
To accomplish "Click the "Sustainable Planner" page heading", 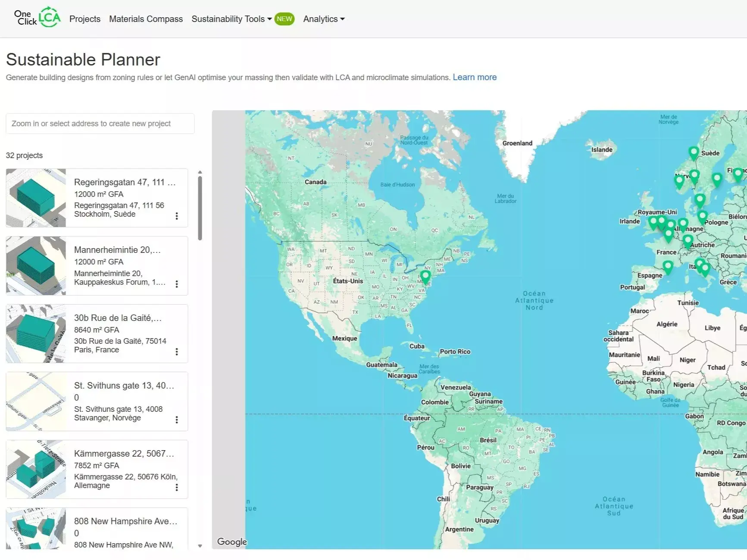I will coord(83,59).
